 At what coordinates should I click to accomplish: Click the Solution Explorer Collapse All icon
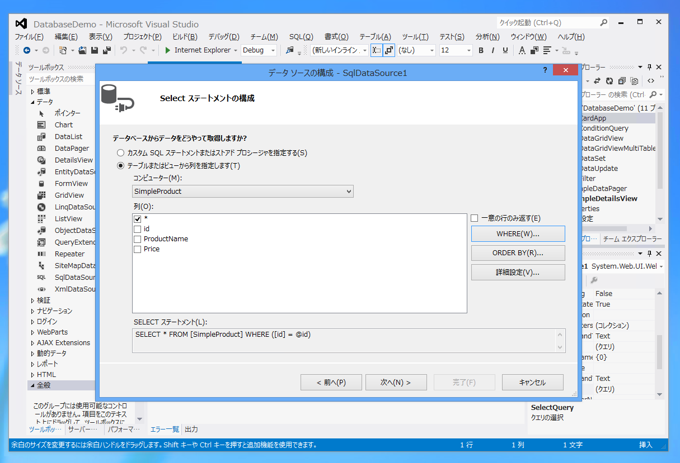(622, 81)
